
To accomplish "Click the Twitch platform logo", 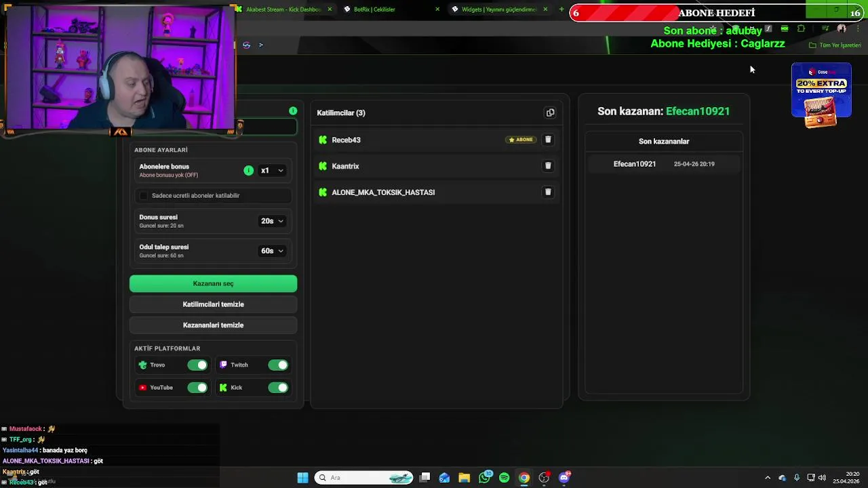I will [x=223, y=365].
